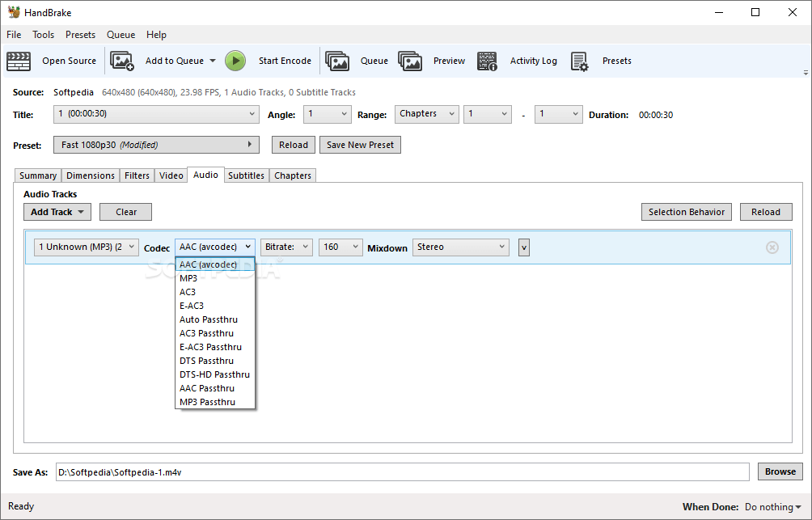This screenshot has height=520, width=812.
Task: Open the Fast 1080p30 preset selector
Action: [x=156, y=145]
